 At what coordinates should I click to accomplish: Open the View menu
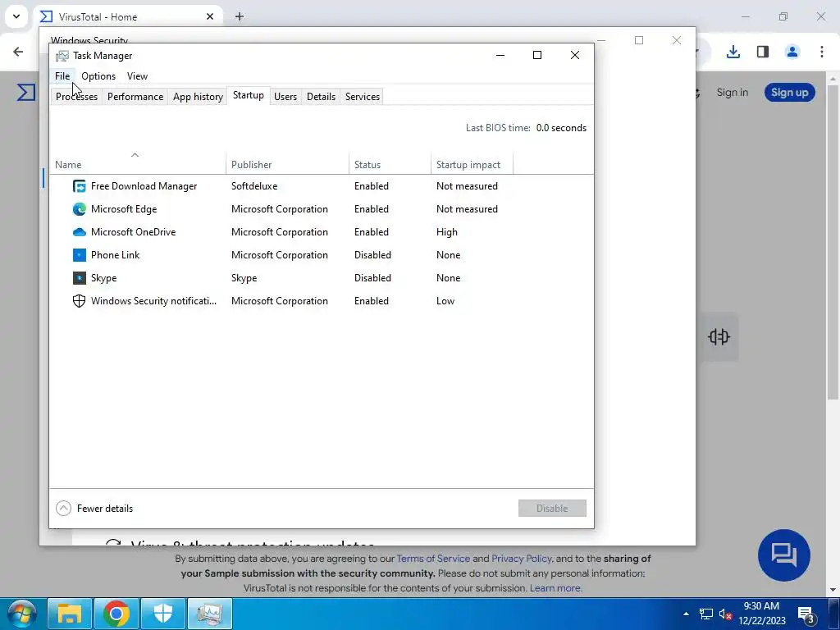[137, 76]
